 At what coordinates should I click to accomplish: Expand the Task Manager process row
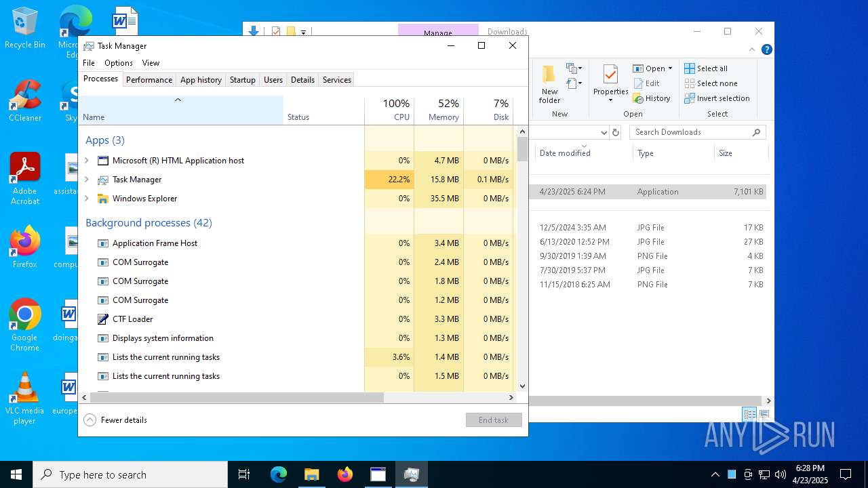tap(87, 180)
